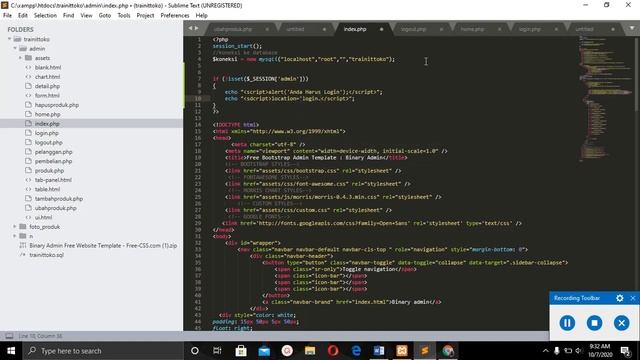
Task: Switch to the home.php tab
Action: [x=472, y=29]
